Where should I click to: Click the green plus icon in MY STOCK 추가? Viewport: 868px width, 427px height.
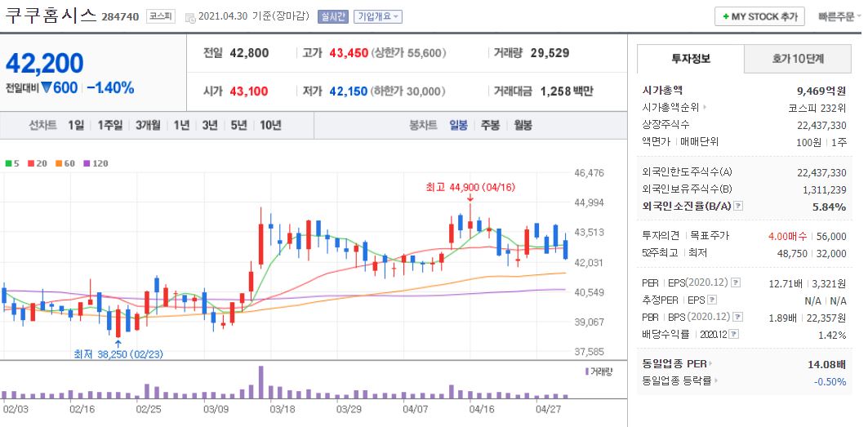point(726,17)
